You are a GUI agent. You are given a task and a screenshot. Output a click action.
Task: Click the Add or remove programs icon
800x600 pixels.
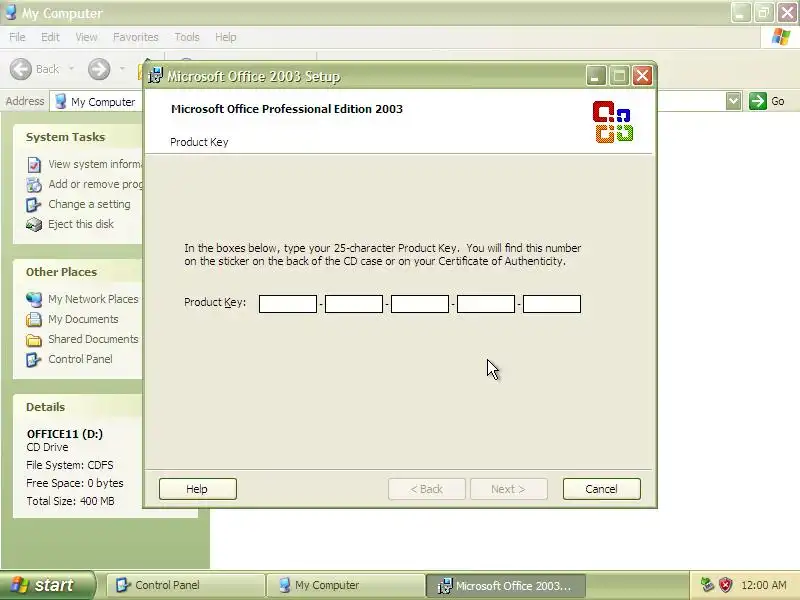[34, 184]
